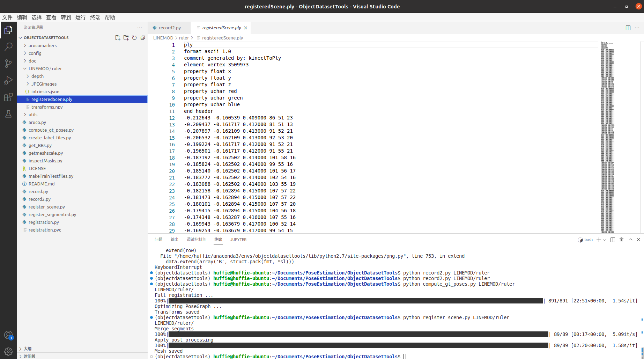The image size is (644, 359).
Task: Open the Source Control view
Action: (x=8, y=63)
